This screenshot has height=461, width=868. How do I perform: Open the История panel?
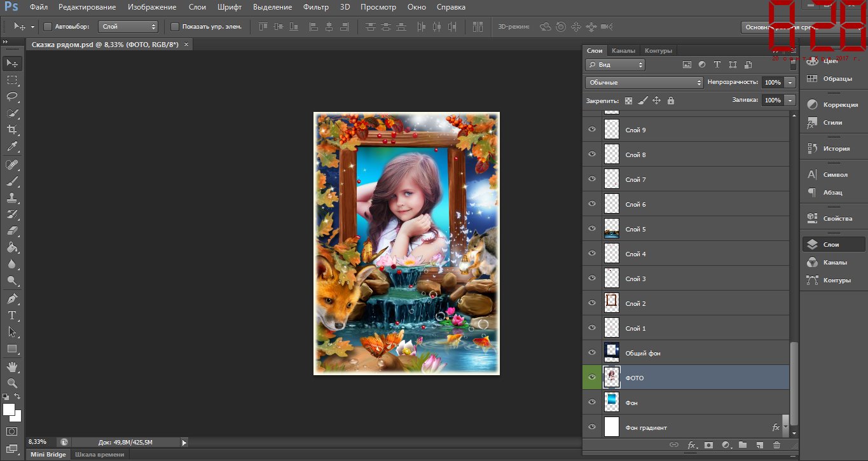(833, 149)
